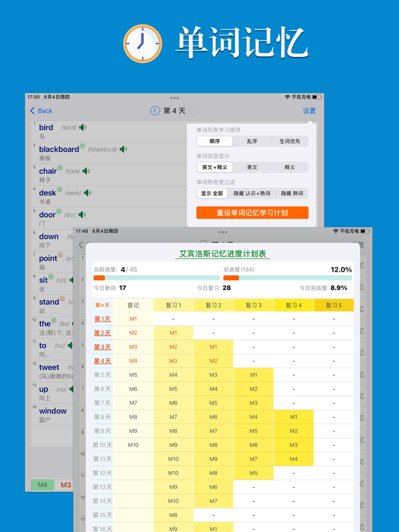The image size is (399, 532).
Task: Tap the green familiarity badge on sit
Action: (51, 277)
